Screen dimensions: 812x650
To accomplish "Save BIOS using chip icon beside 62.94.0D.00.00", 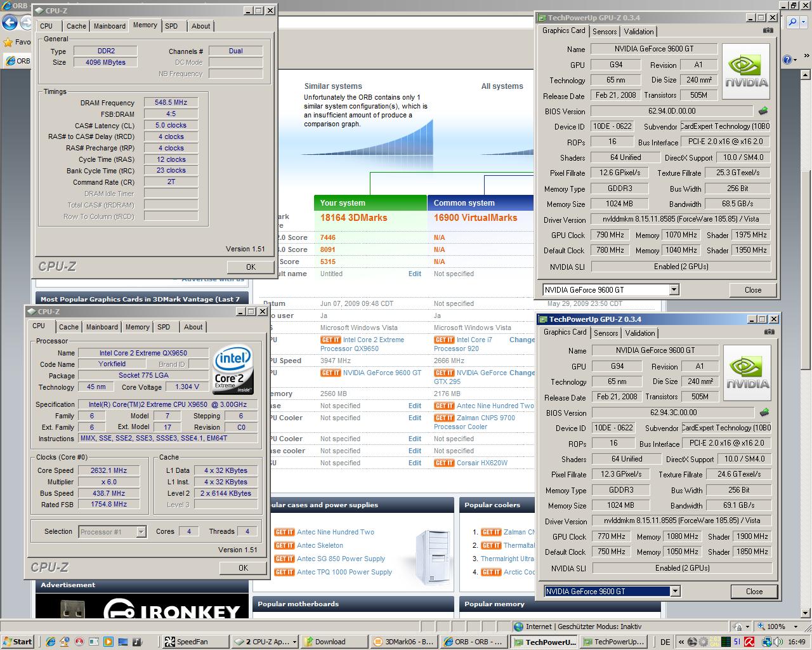I will tap(763, 111).
